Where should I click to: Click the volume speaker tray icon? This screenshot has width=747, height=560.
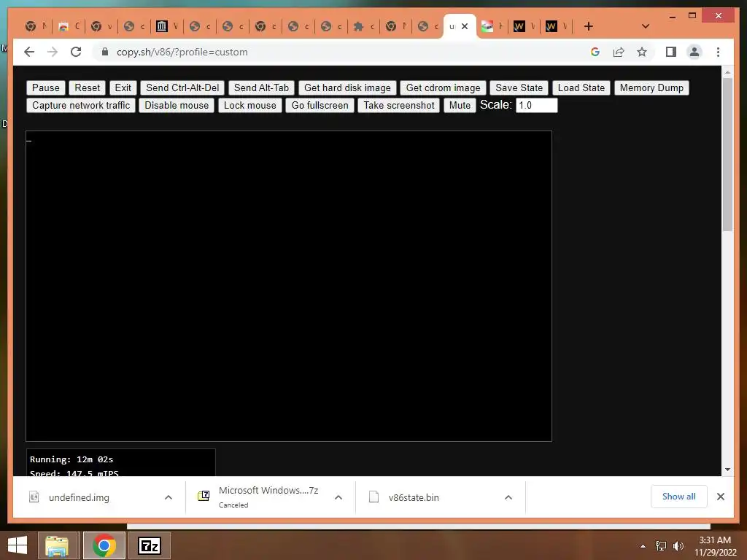coord(678,546)
